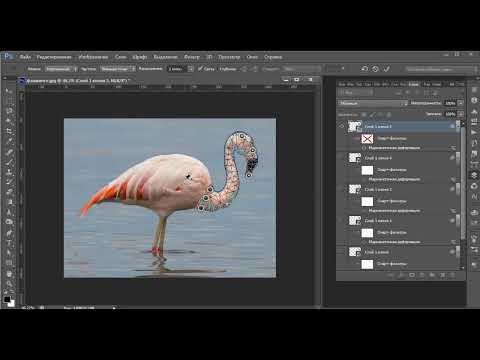Click the add layer style fx icon
The height and width of the screenshot is (360, 480).
tap(401, 275)
